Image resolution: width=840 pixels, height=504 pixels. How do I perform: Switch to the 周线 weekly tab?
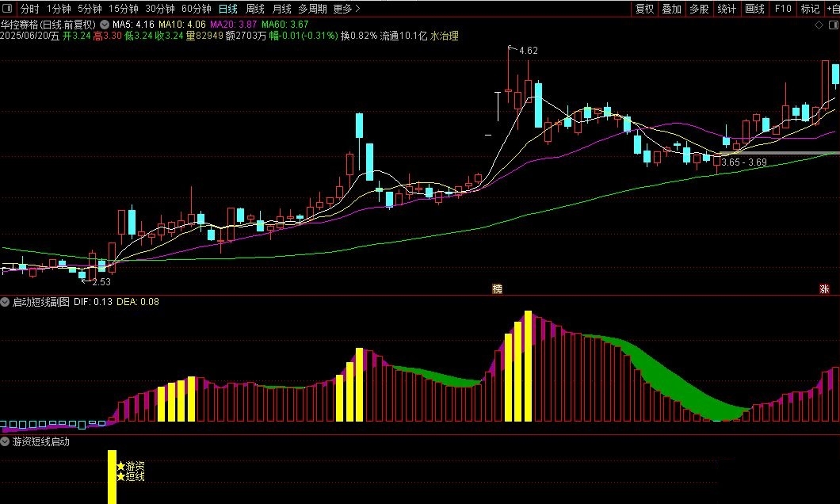(x=254, y=9)
